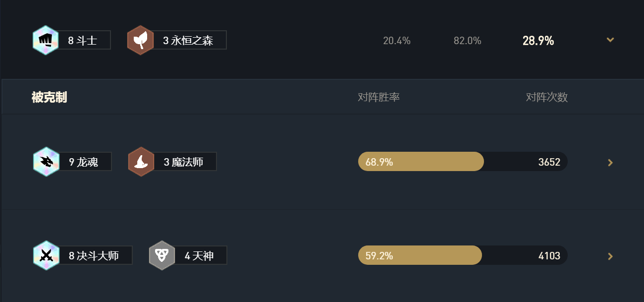This screenshot has height=302, width=644.
Task: Click the 9 龙魂 trait label
Action: 84,162
